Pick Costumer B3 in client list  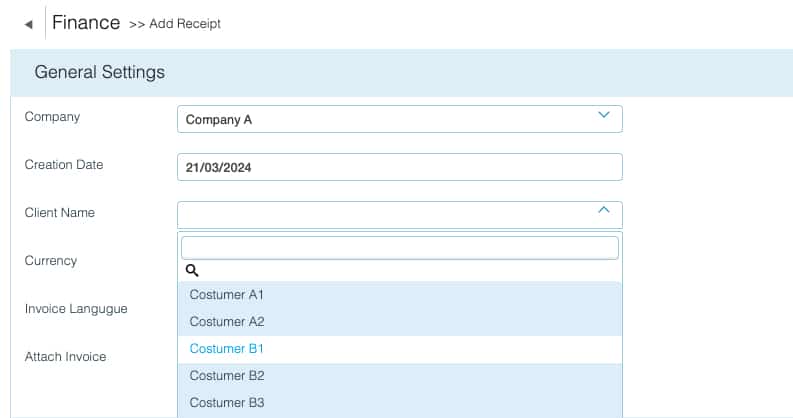(x=400, y=403)
